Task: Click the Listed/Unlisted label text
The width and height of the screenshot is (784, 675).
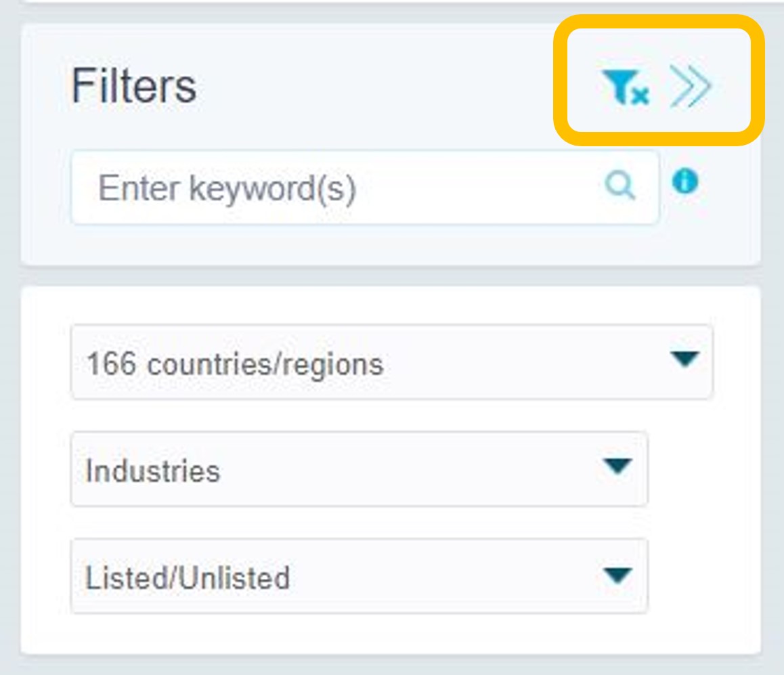Action: tap(188, 578)
